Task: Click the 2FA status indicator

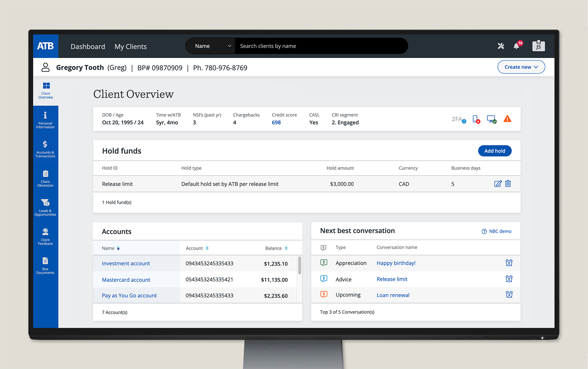Action: click(458, 119)
